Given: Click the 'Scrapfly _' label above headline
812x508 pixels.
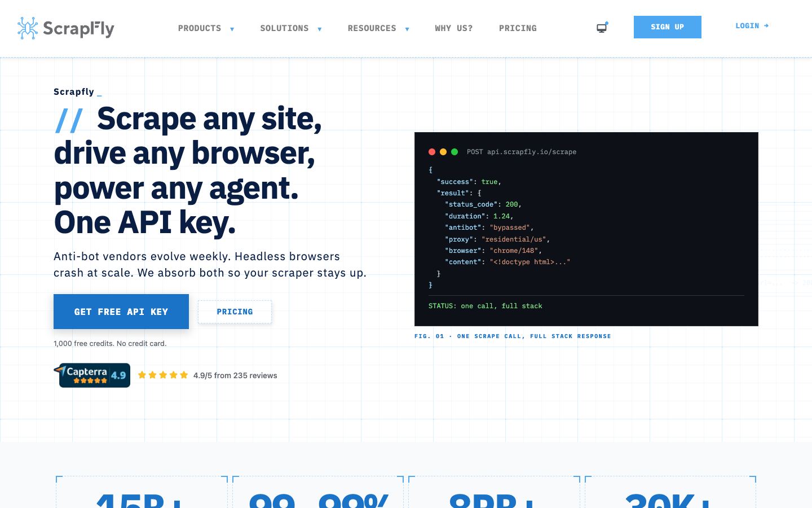Looking at the screenshot, I should (78, 91).
